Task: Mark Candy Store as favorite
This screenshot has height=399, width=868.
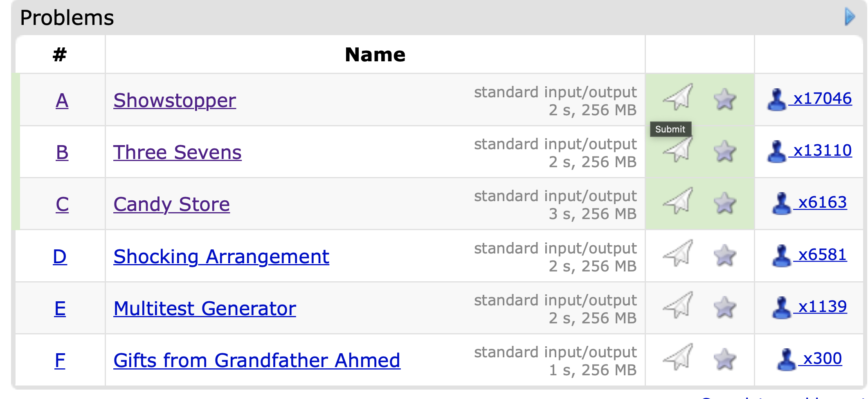Action: tap(725, 203)
